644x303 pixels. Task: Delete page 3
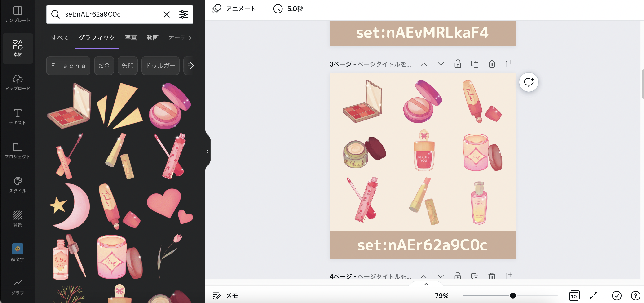(492, 64)
